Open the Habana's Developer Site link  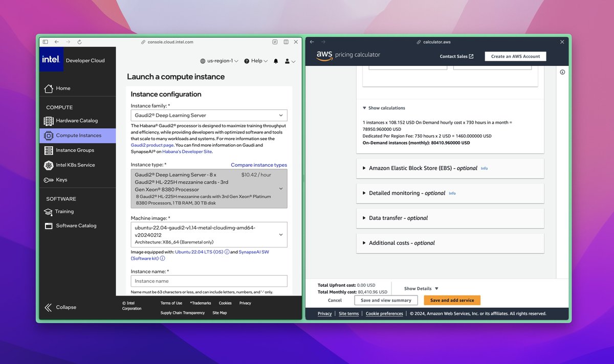(187, 152)
